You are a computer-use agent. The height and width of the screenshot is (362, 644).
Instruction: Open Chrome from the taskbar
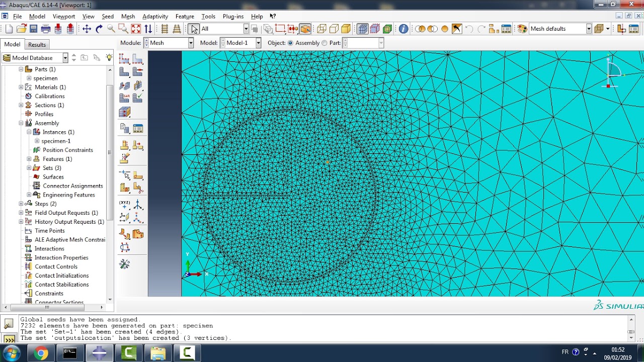click(41, 353)
